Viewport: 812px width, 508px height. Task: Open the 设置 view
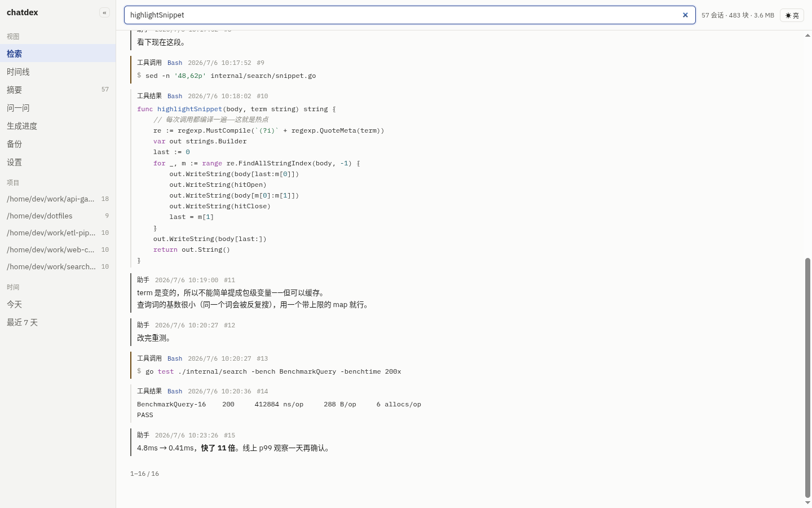[x=58, y=162]
